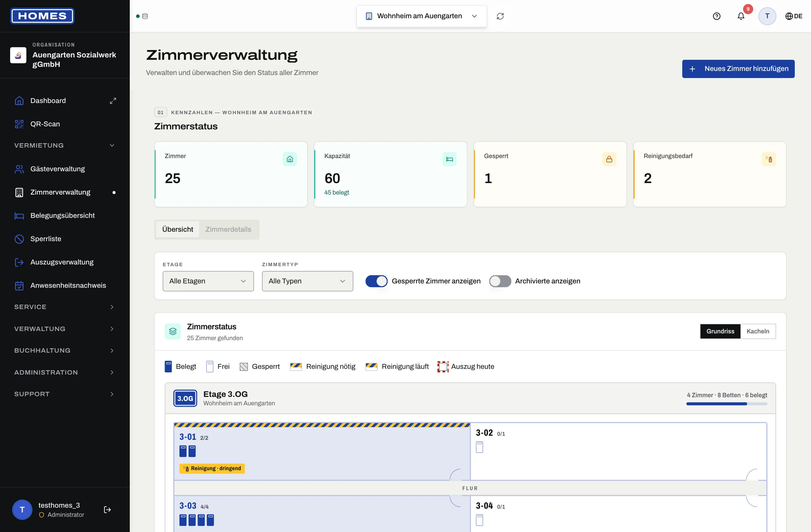Switch to Kacheln view
The image size is (811, 532).
tap(758, 331)
